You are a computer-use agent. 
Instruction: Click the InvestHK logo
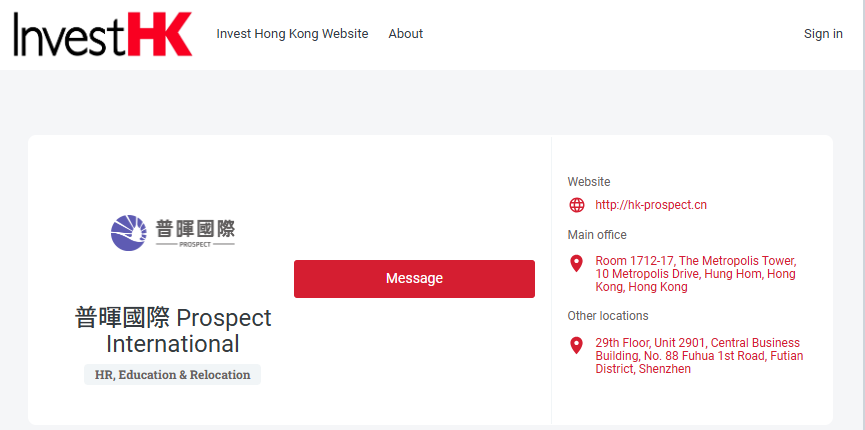(x=102, y=34)
